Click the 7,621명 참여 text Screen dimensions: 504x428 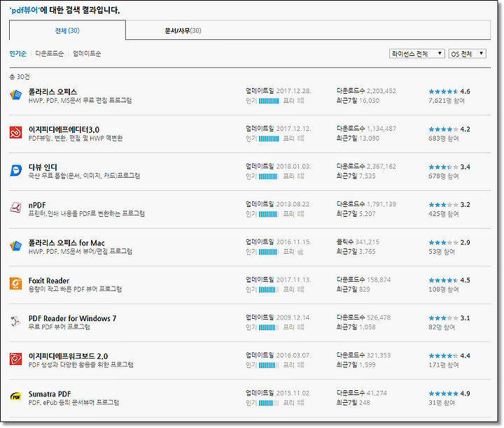coord(447,101)
